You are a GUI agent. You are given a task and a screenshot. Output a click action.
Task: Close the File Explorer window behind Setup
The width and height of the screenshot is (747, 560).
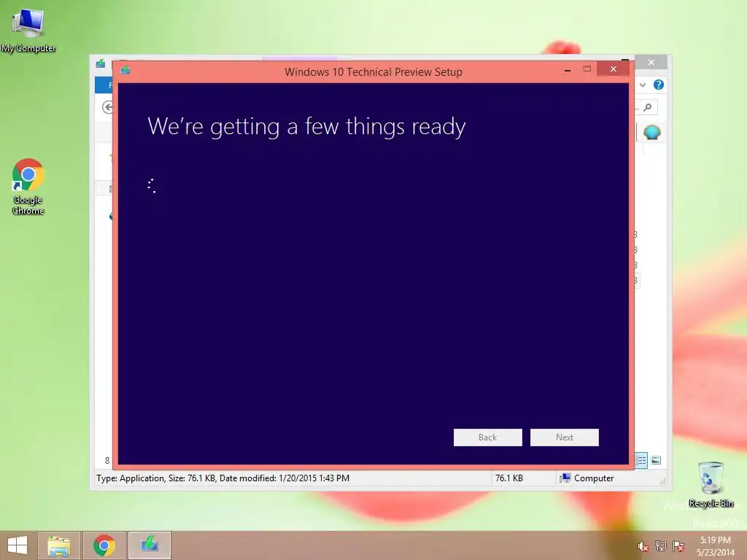651,63
